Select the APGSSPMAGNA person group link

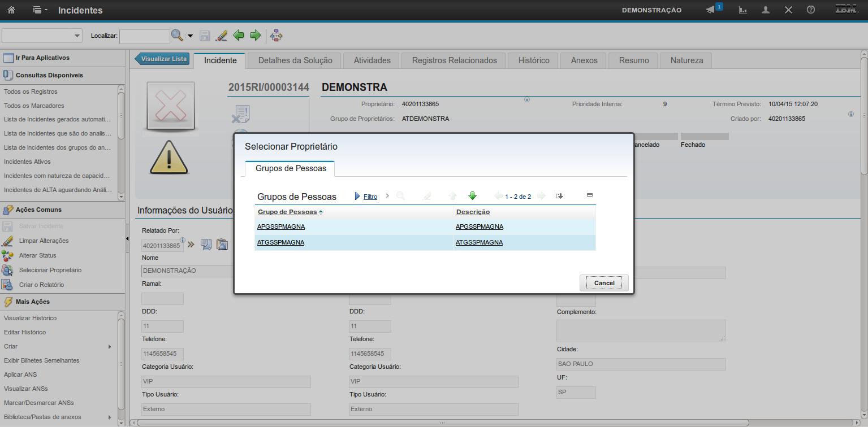[x=280, y=226]
